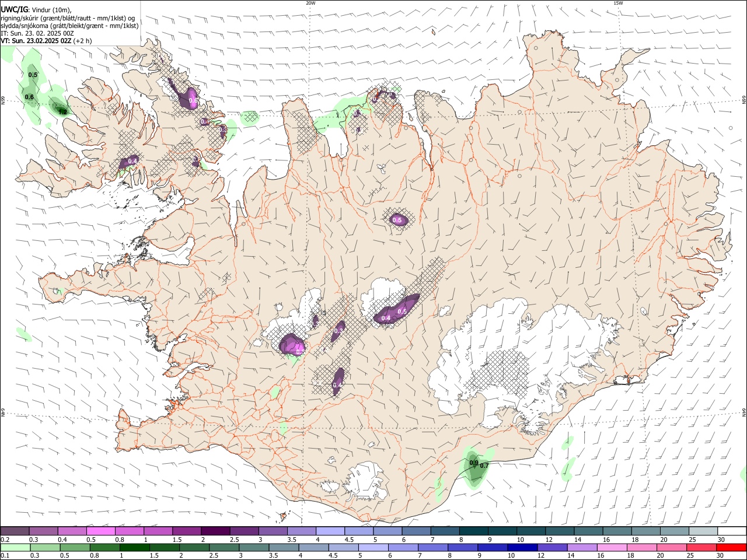Select the darkest purple swatch at 2 in snow scale
This screenshot has height=560, width=747.
pyautogui.click(x=215, y=531)
